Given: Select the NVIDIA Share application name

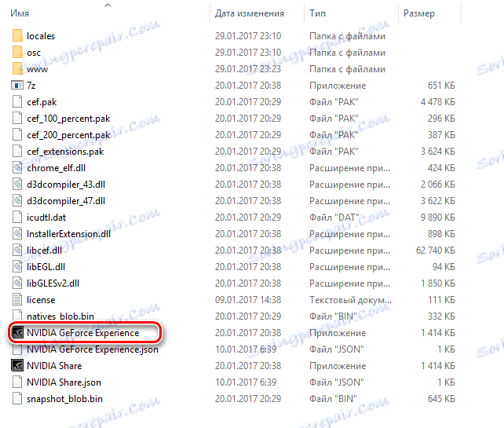Looking at the screenshot, I should 54,366.
